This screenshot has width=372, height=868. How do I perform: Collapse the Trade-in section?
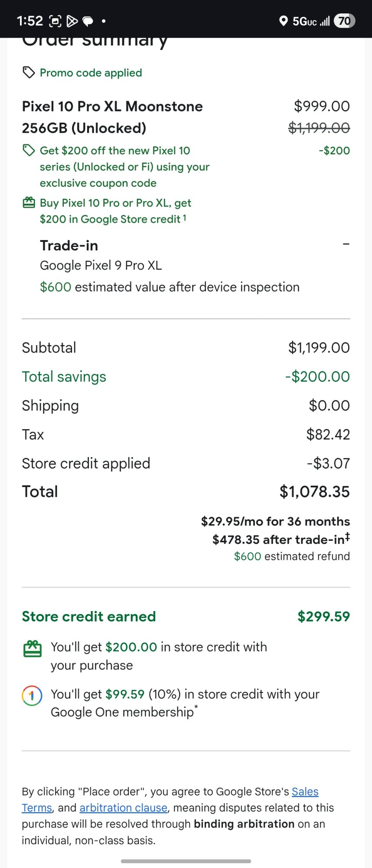(x=346, y=244)
